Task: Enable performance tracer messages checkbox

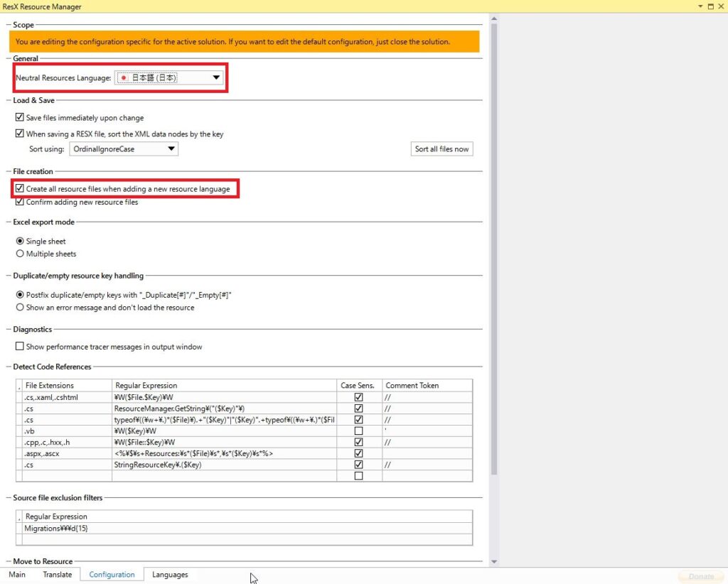Action: coord(20,347)
